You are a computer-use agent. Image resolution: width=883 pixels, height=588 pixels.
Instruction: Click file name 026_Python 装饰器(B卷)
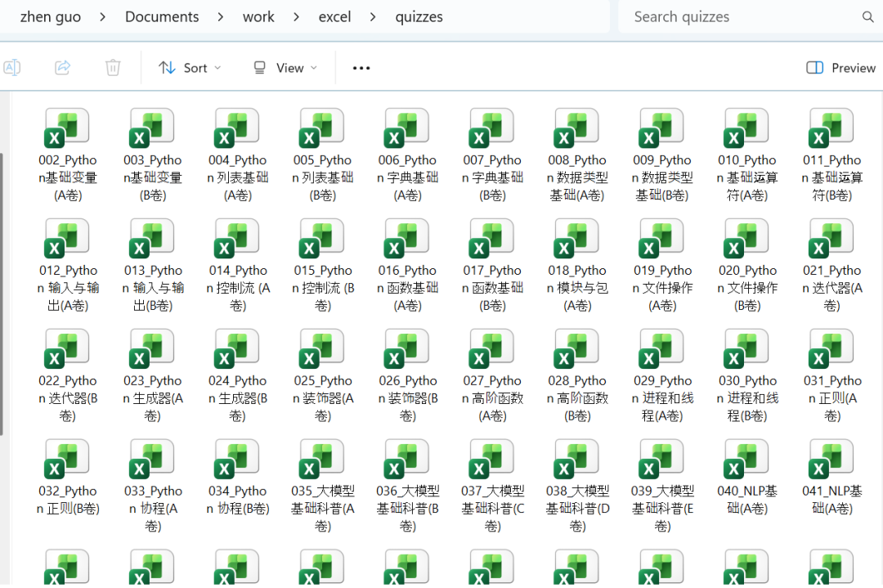pos(408,398)
